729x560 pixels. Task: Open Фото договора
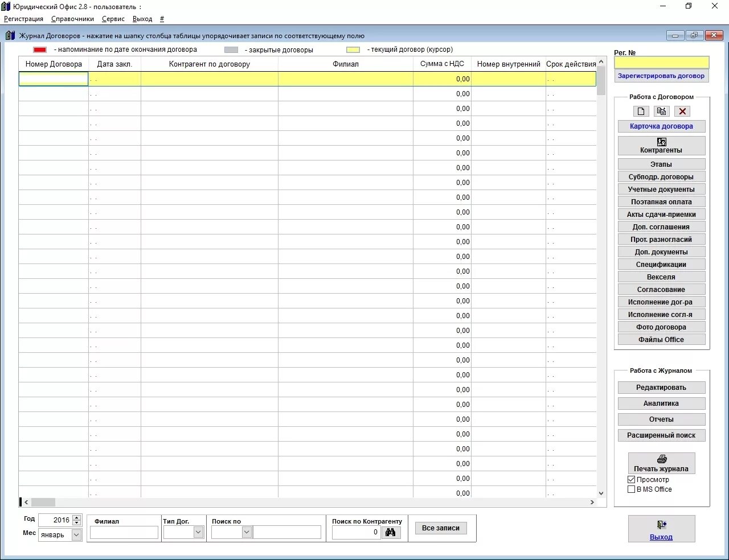click(661, 327)
